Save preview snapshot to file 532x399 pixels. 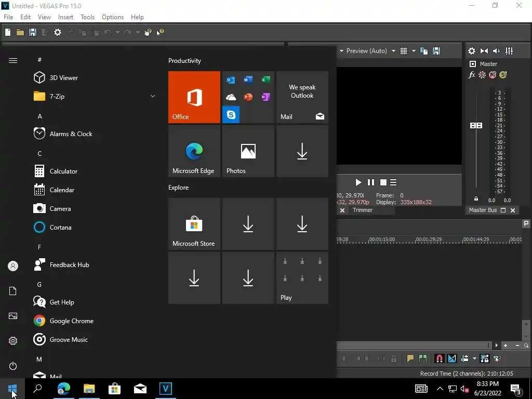[436, 51]
